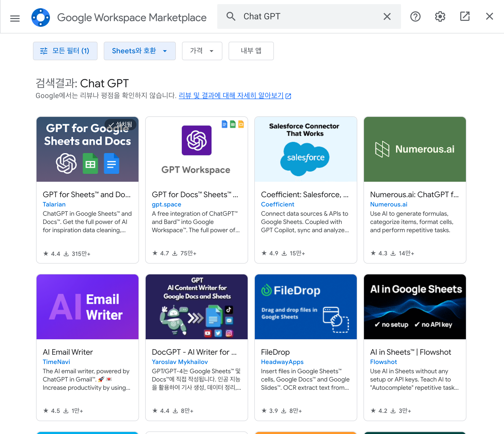The image size is (504, 434).
Task: Expand the Sheets와 호환 dropdown
Action: click(140, 51)
